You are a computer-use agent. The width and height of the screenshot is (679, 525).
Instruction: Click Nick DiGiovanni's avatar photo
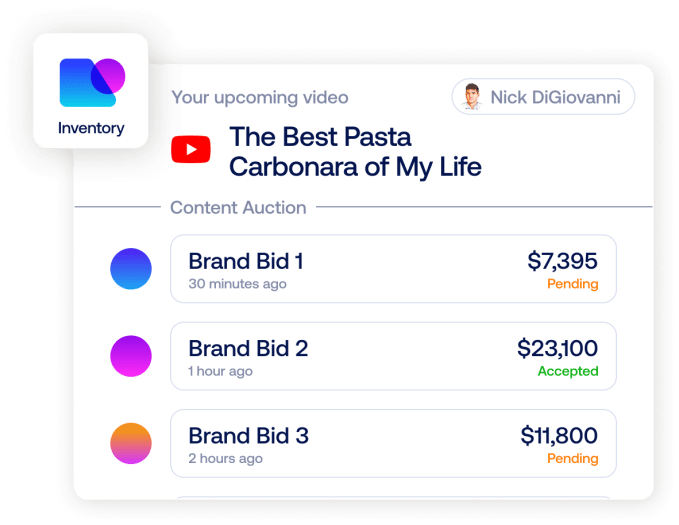point(471,98)
